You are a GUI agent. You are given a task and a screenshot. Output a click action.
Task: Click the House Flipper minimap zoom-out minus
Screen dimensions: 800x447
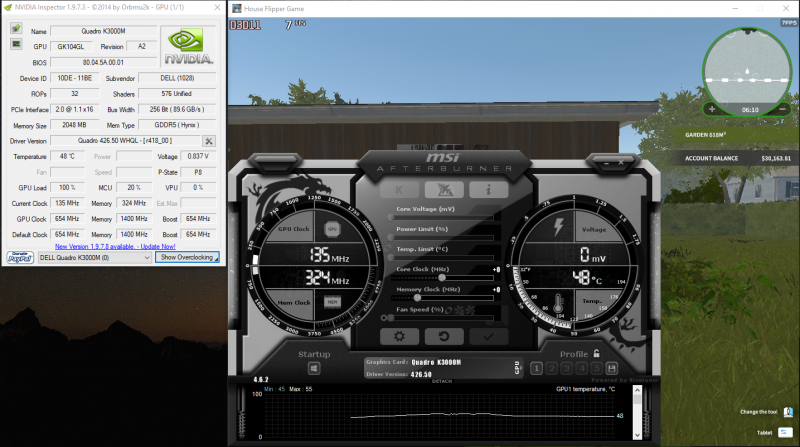782,109
